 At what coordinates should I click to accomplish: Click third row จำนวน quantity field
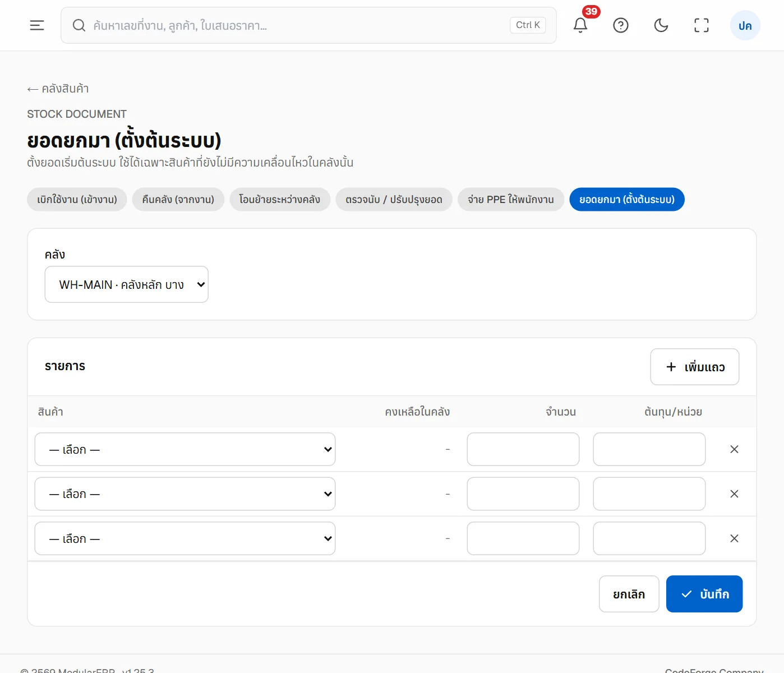(523, 538)
